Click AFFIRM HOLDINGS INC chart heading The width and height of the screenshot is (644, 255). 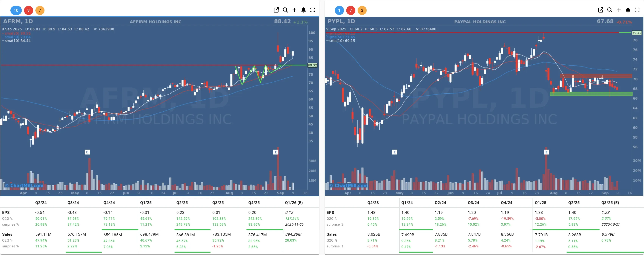tap(155, 22)
